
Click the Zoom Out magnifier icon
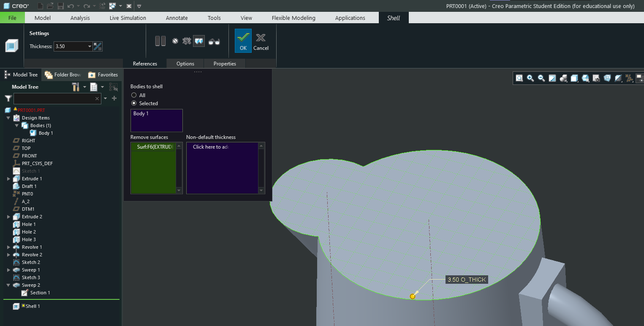[x=541, y=78]
